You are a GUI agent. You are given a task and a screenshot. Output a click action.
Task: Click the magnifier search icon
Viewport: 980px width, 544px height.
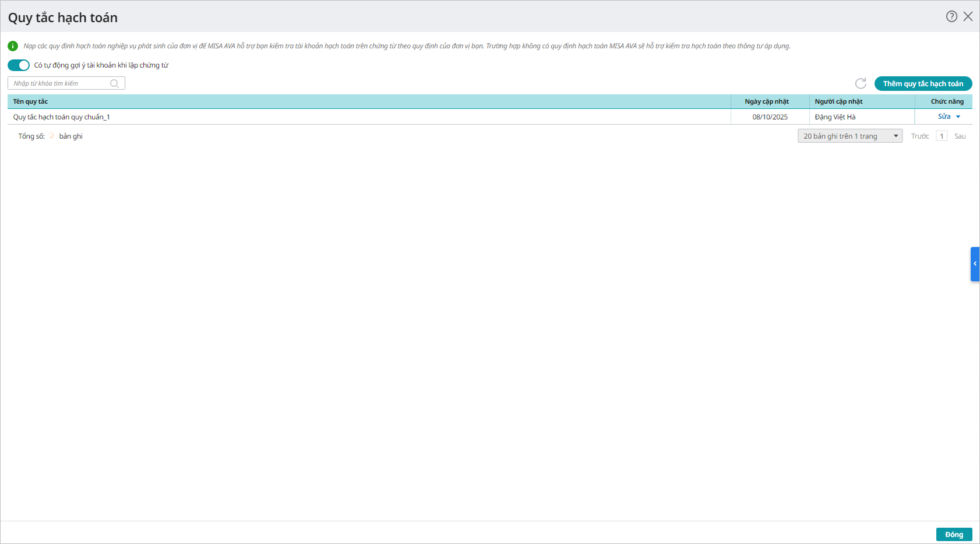pyautogui.click(x=115, y=83)
